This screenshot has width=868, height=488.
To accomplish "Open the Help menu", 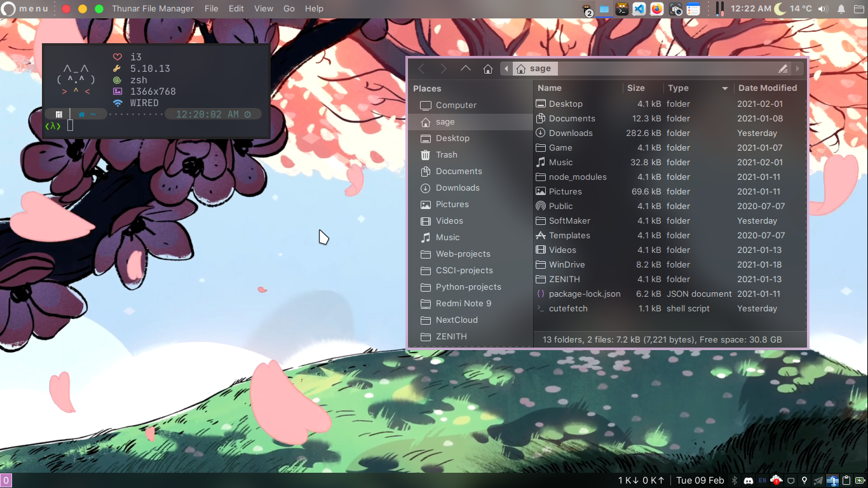I will tap(314, 9).
